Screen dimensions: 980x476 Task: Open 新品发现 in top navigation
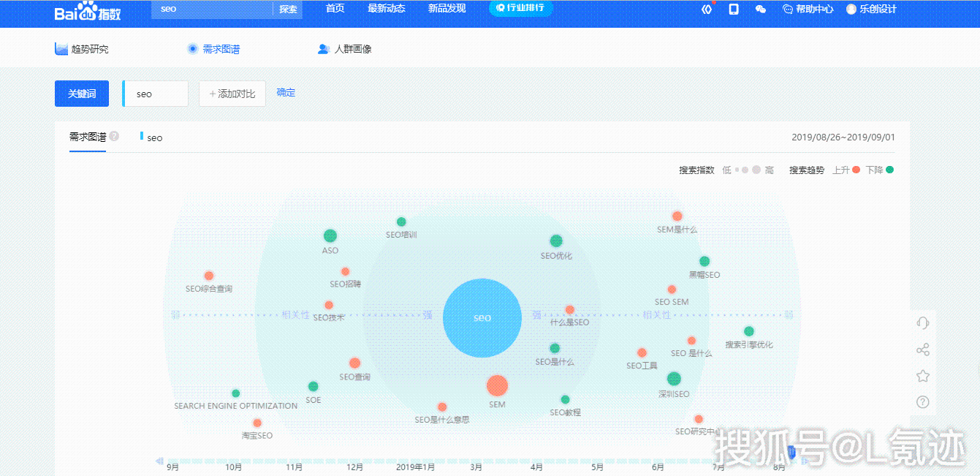(447, 9)
